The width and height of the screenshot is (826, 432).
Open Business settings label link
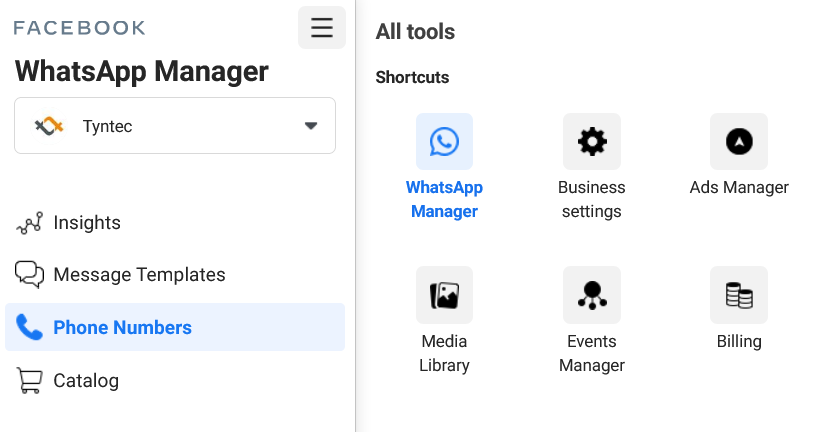tap(592, 199)
